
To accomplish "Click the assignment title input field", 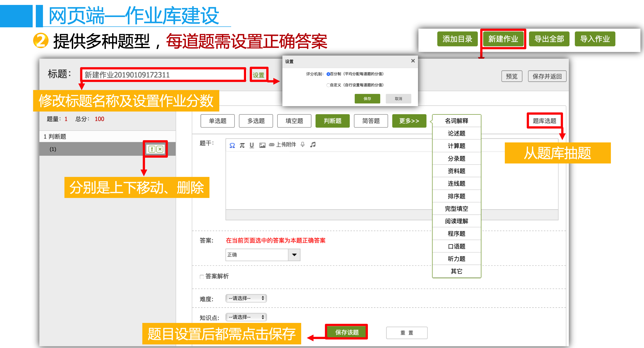I will pyautogui.click(x=163, y=75).
